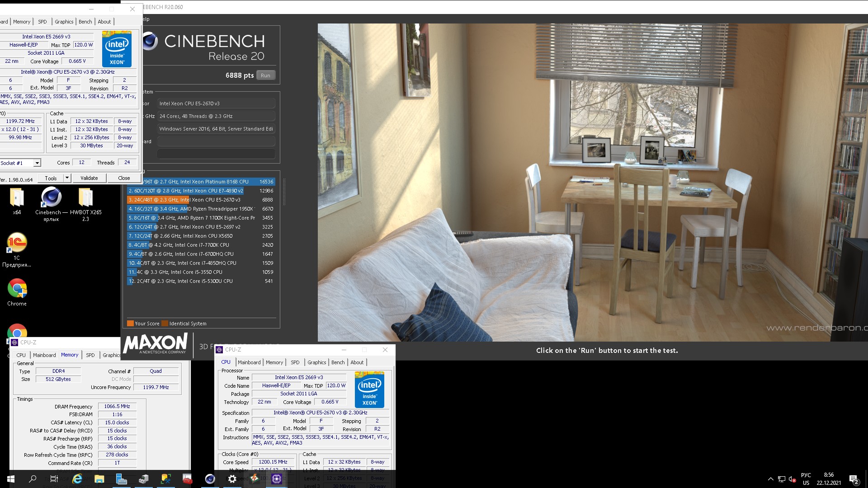Click the Close button in top-left CPU-Z
Image resolution: width=868 pixels, height=488 pixels.
tap(124, 178)
